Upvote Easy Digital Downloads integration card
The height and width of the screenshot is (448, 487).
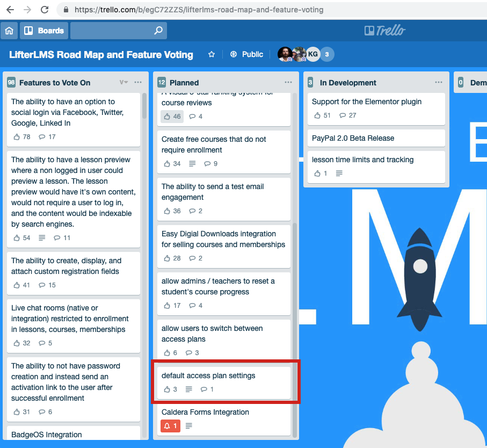click(x=172, y=258)
